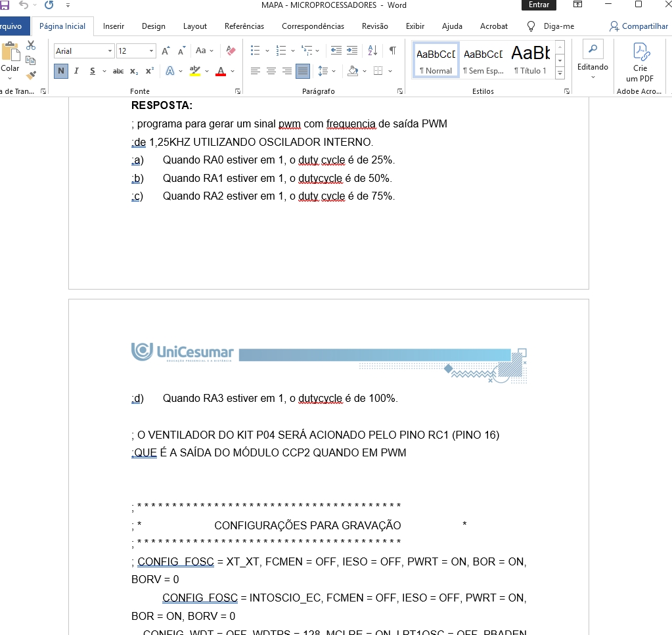
Task: Click the Redo arrow in the title bar
Action: click(x=49, y=5)
